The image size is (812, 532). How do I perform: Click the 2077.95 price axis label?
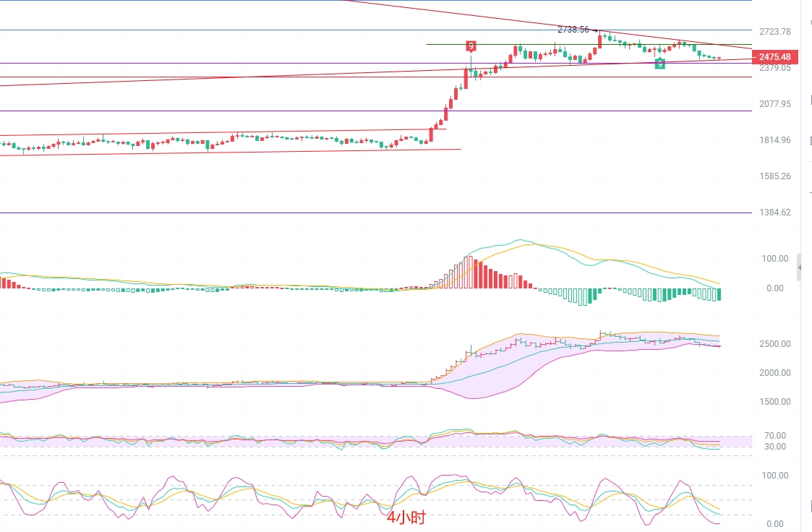(x=774, y=104)
